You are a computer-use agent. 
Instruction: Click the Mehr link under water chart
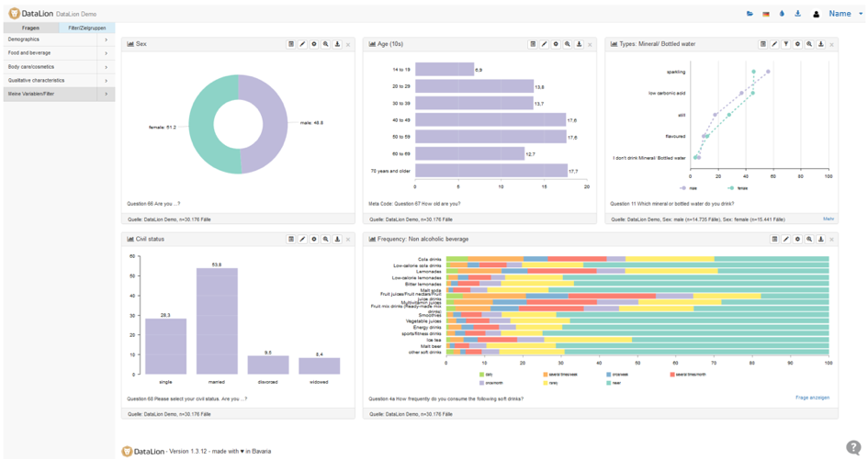829,219
